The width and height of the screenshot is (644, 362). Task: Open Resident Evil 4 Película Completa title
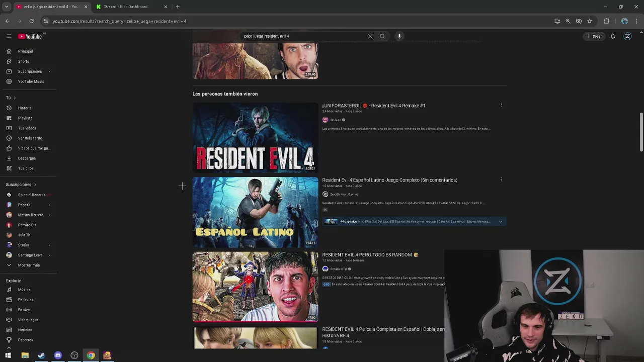click(383, 332)
